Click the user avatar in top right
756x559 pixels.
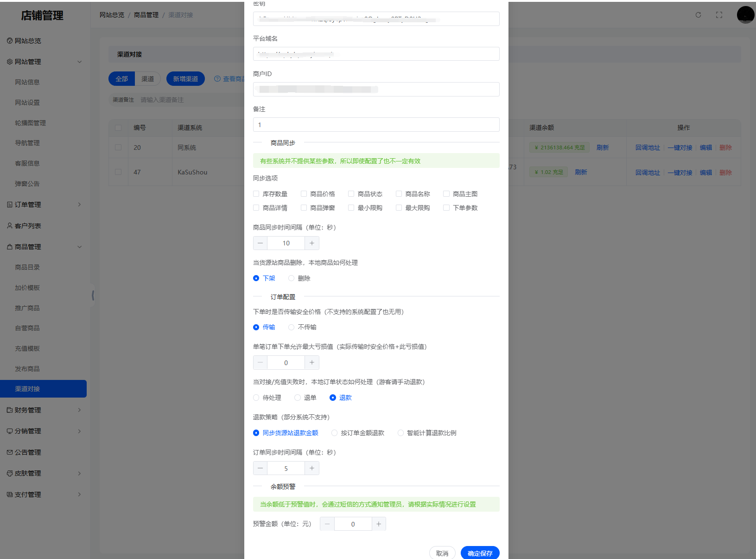(745, 15)
